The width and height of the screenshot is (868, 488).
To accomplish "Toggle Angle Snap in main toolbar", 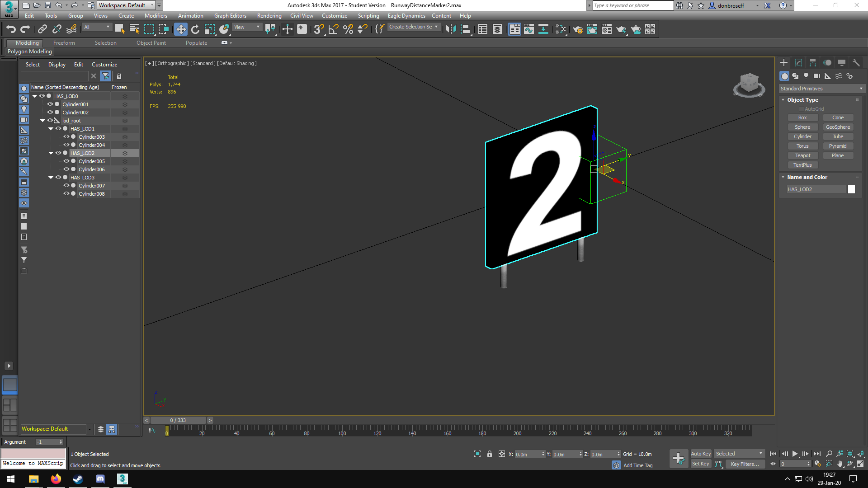I will [334, 29].
